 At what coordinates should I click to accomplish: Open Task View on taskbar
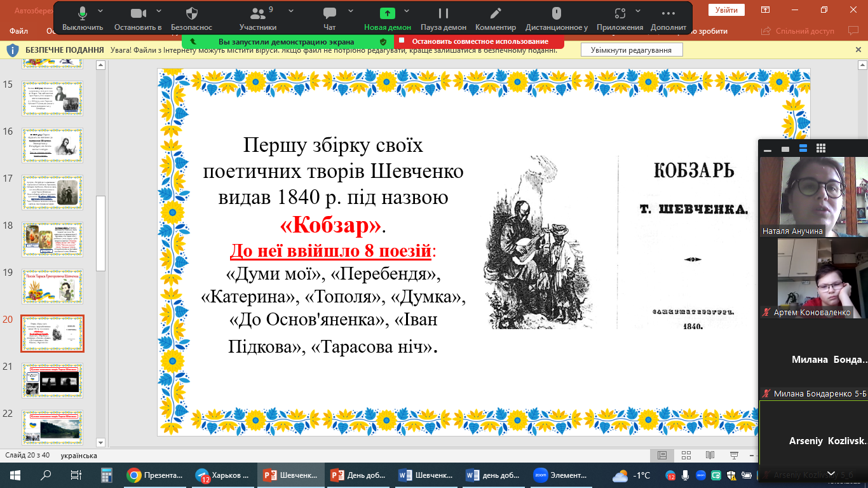(x=76, y=475)
